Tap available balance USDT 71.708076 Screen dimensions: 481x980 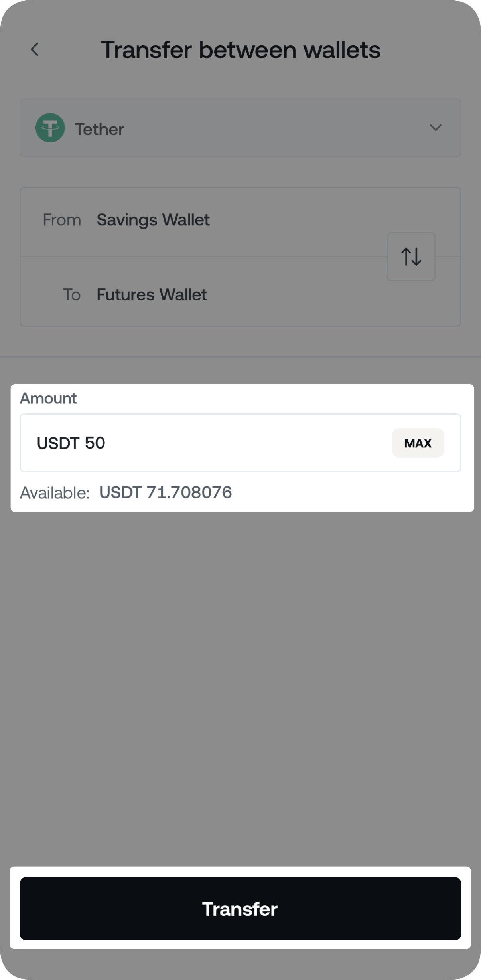(165, 492)
